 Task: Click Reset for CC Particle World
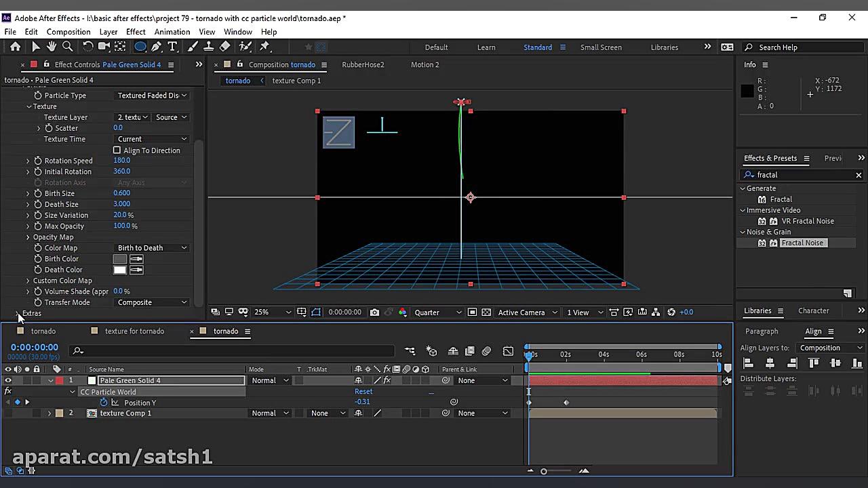(363, 392)
